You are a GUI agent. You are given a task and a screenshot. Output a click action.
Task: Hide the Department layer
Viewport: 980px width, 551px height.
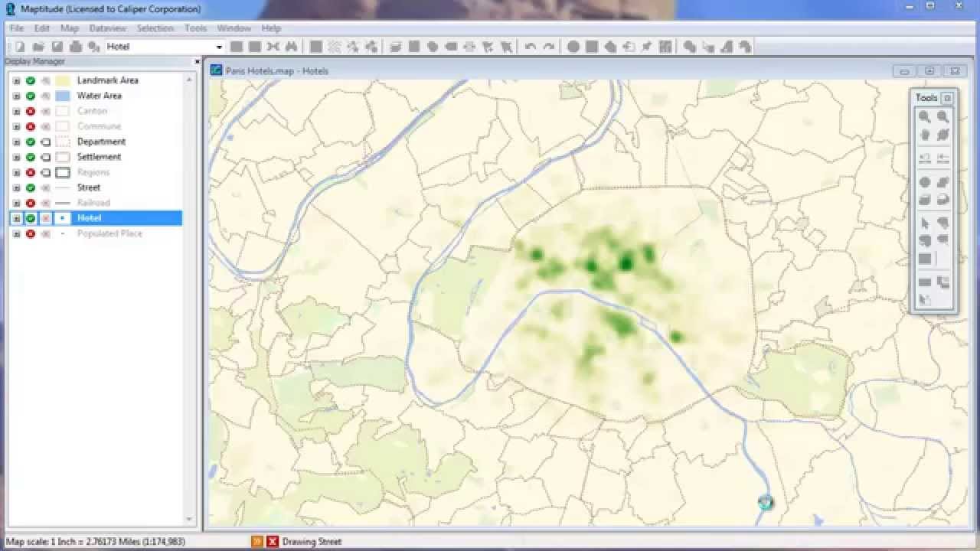tap(31, 142)
